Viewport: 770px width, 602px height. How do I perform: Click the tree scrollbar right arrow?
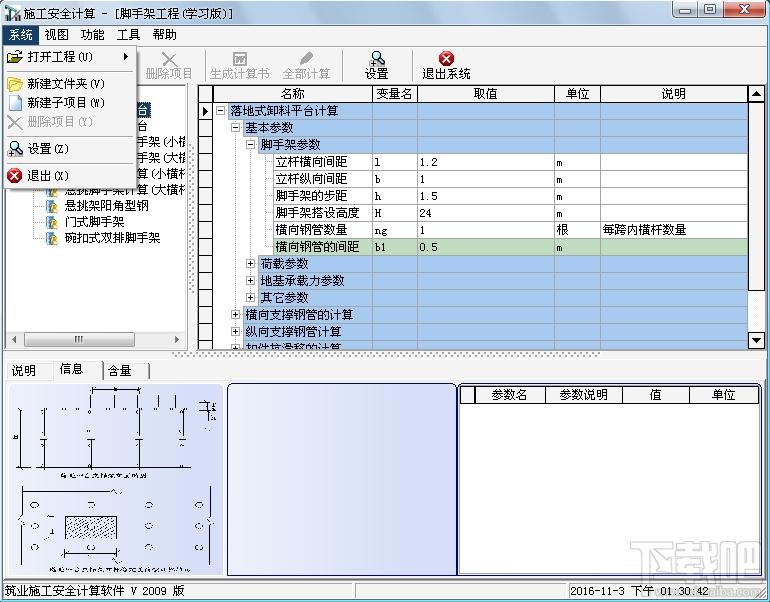pos(177,339)
